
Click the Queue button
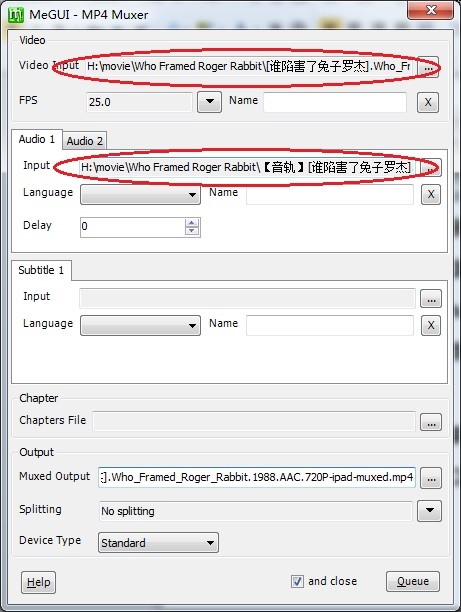coord(413,582)
